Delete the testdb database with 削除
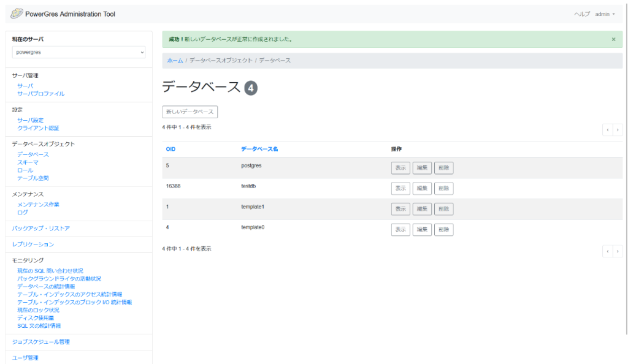The height and width of the screenshot is (364, 628). pyautogui.click(x=444, y=188)
